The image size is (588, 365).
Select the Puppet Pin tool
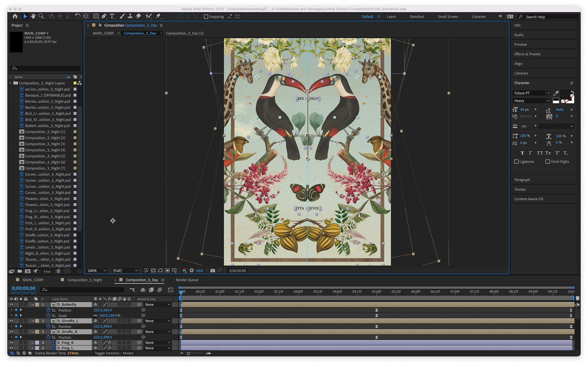tap(158, 16)
